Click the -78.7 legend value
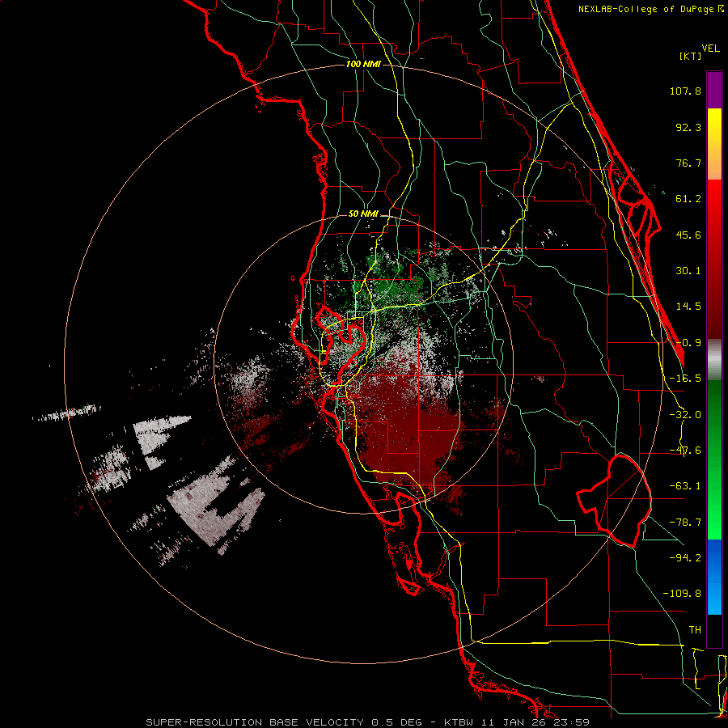This screenshot has width=728, height=728. coord(685,523)
